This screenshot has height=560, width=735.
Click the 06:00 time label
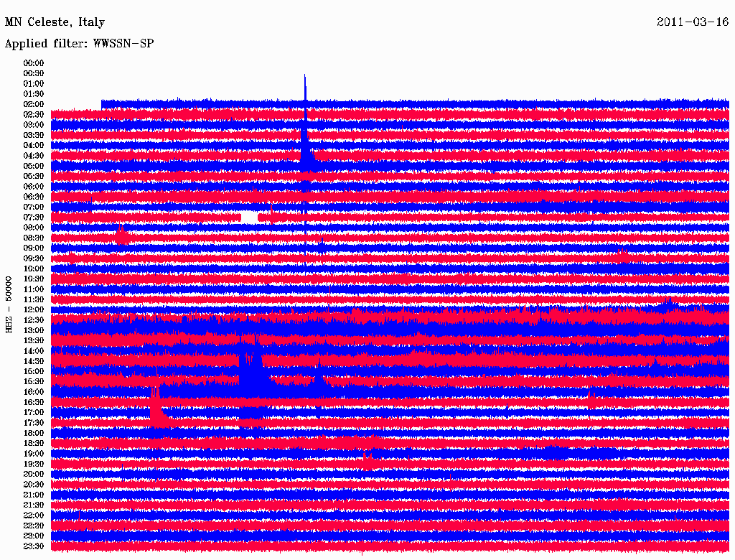(33, 186)
